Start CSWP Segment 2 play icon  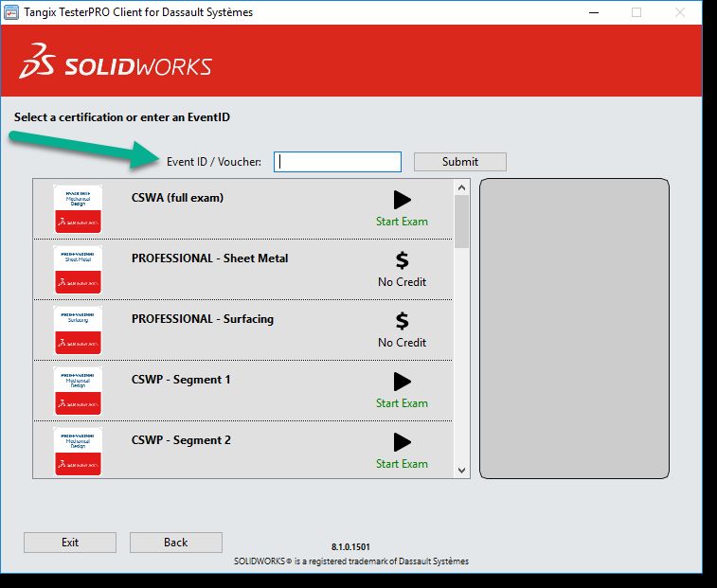click(x=403, y=442)
